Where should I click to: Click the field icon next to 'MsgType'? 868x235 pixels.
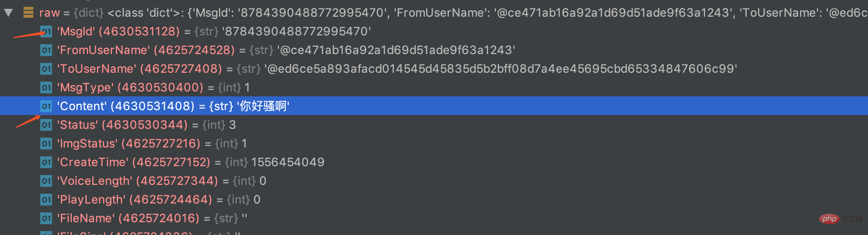point(46,88)
